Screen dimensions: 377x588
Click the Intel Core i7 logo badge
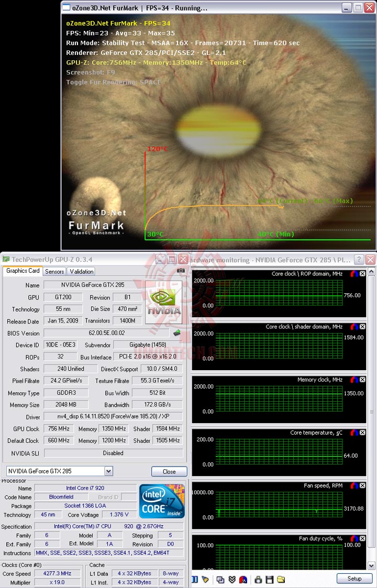tap(162, 501)
